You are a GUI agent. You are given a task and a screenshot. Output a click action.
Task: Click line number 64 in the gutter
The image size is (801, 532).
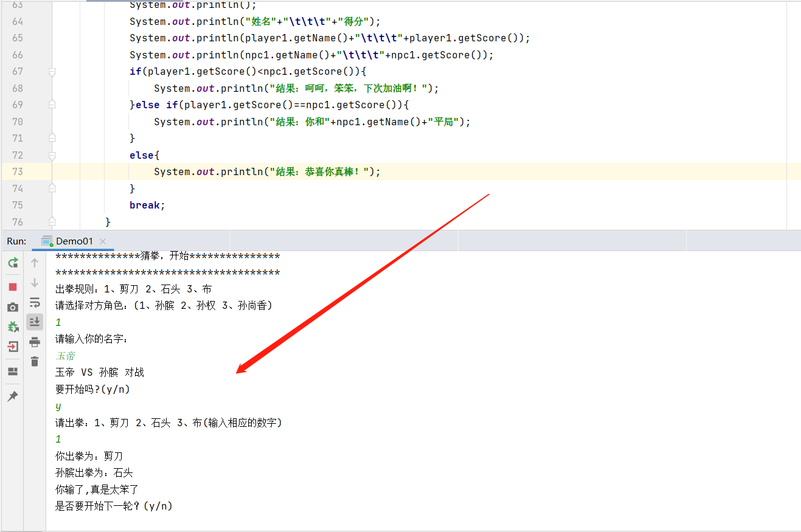pos(18,21)
